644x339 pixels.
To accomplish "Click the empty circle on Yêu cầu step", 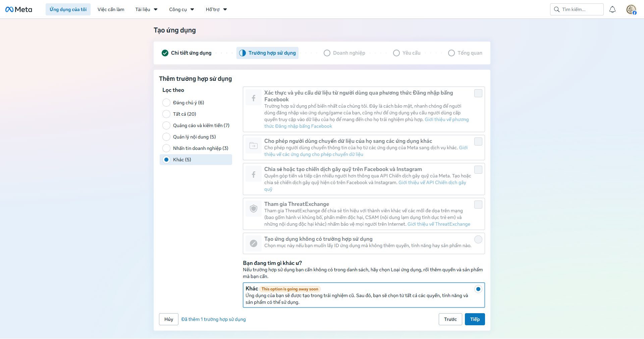I will coord(396,53).
